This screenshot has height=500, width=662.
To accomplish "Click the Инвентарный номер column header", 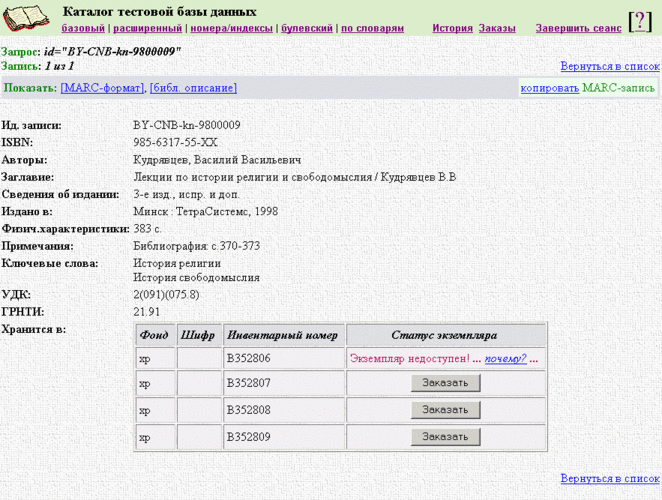I will (x=282, y=335).
